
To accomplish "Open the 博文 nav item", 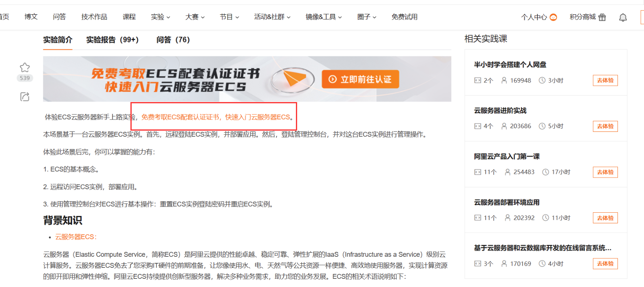I will click(x=31, y=17).
